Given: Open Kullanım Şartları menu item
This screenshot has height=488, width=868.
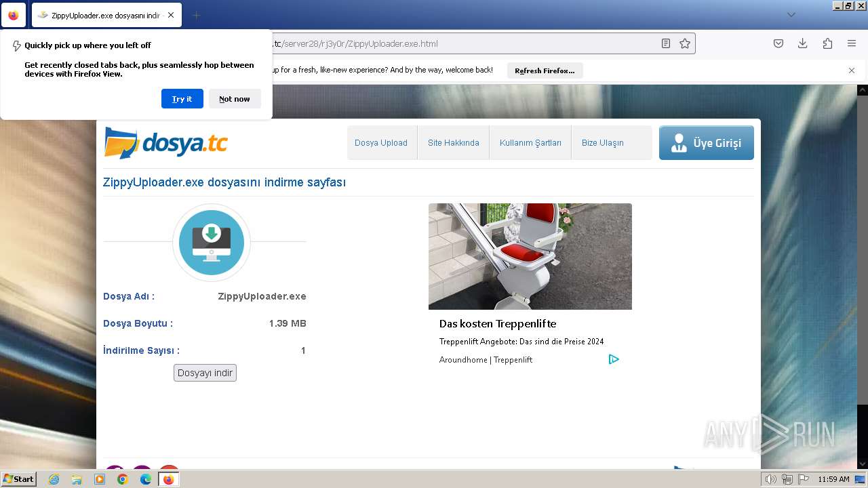Looking at the screenshot, I should tap(530, 142).
